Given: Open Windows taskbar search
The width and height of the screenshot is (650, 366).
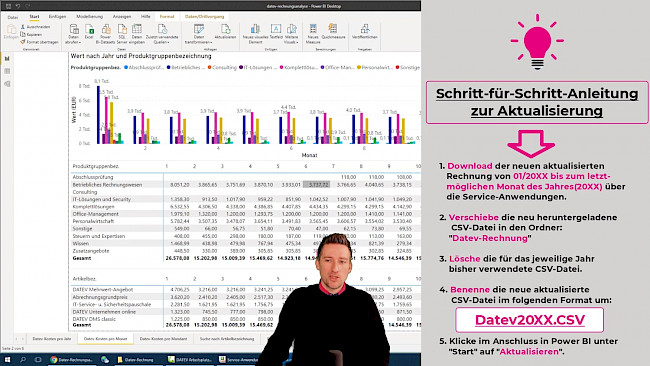Looking at the screenshot, I should [x=23, y=360].
